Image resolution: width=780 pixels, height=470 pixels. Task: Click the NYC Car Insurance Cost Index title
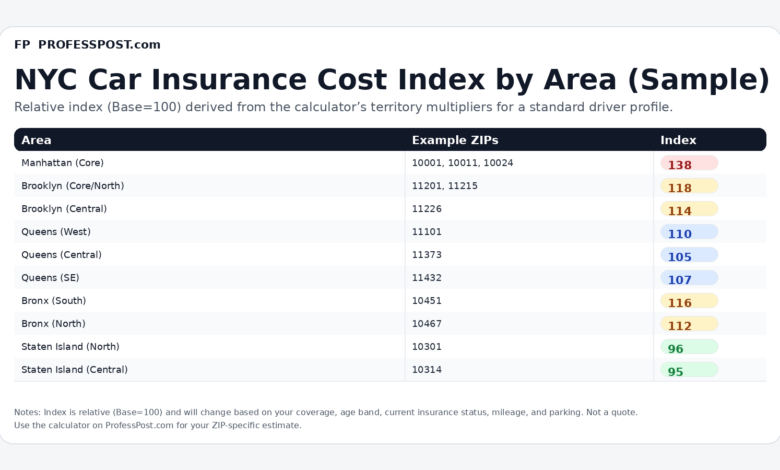tap(391, 79)
